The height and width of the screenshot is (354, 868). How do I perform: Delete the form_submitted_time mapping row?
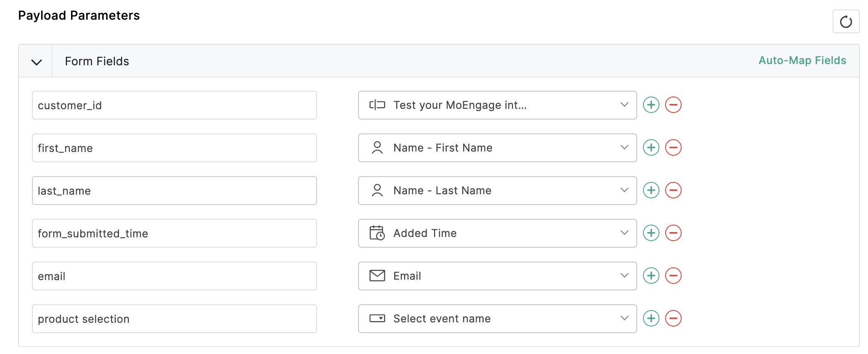(x=673, y=233)
